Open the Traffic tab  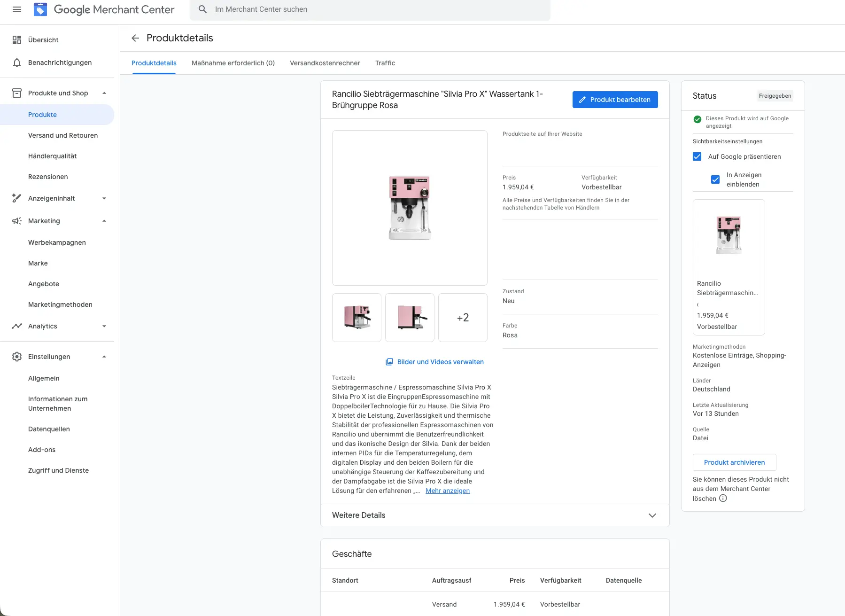click(385, 63)
